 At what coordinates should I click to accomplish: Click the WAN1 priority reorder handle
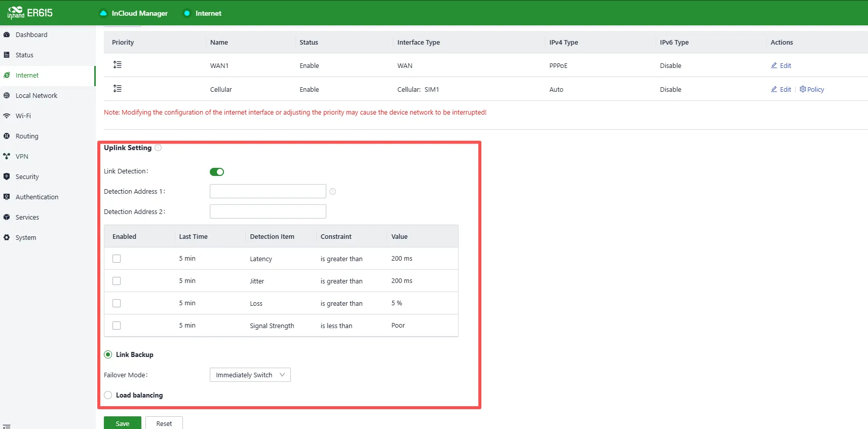tap(117, 65)
